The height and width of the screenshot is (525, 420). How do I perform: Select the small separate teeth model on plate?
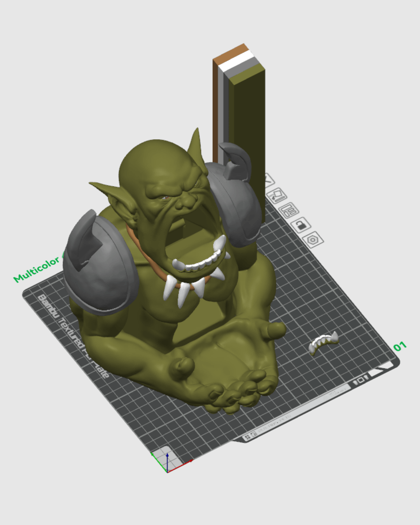tap(323, 343)
